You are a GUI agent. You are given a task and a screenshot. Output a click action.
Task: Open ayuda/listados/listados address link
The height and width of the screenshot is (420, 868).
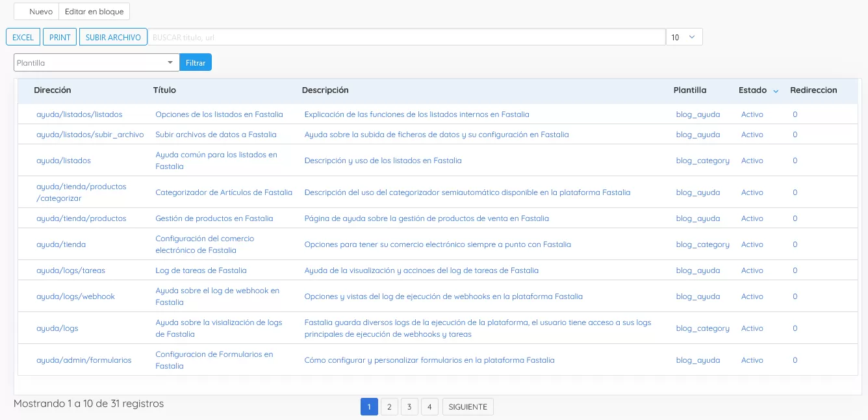(x=79, y=114)
